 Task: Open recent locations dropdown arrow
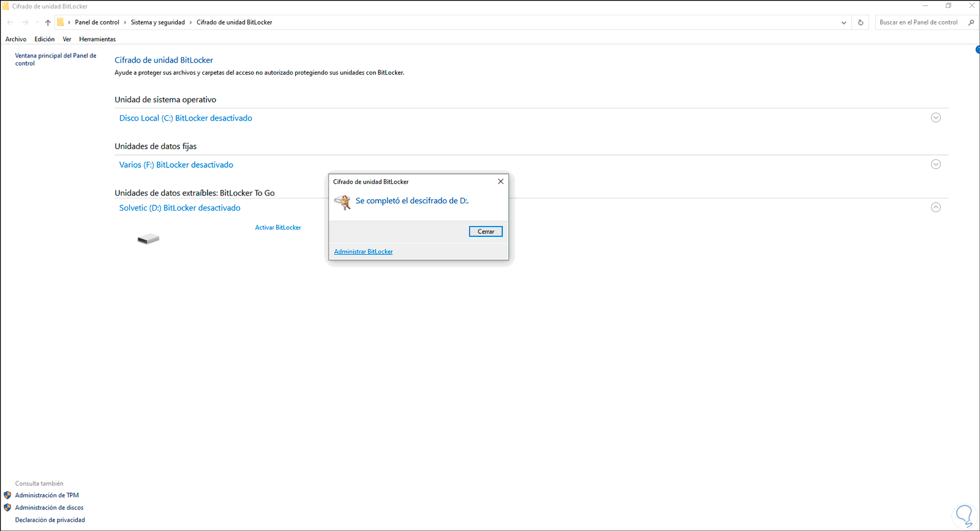click(37, 23)
